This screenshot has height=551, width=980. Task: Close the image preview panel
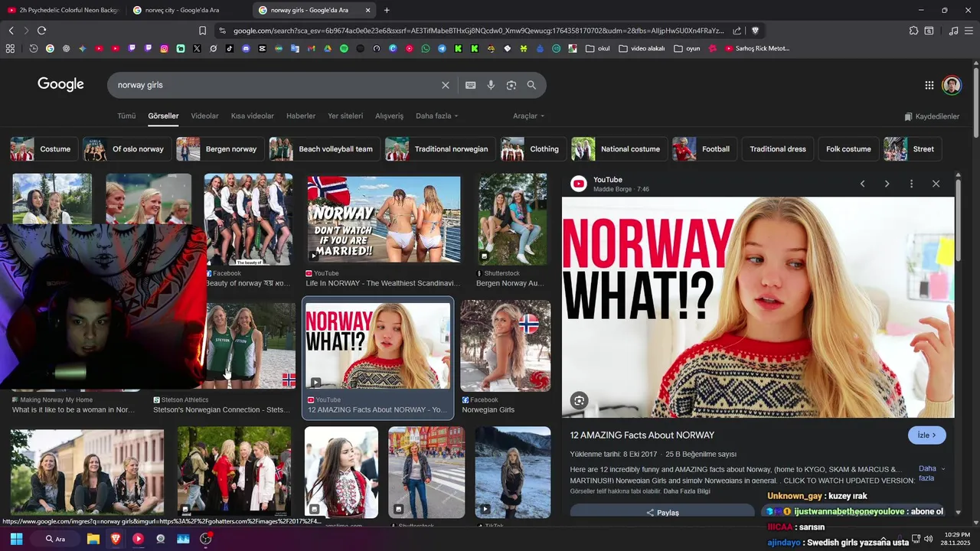(x=936, y=184)
